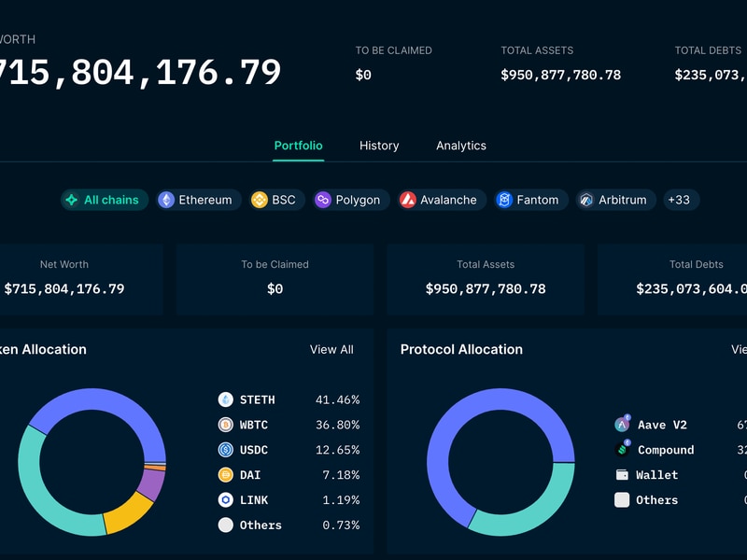The height and width of the screenshot is (560, 747).
Task: Click the 0.73% Others percentage
Action: coord(341,525)
